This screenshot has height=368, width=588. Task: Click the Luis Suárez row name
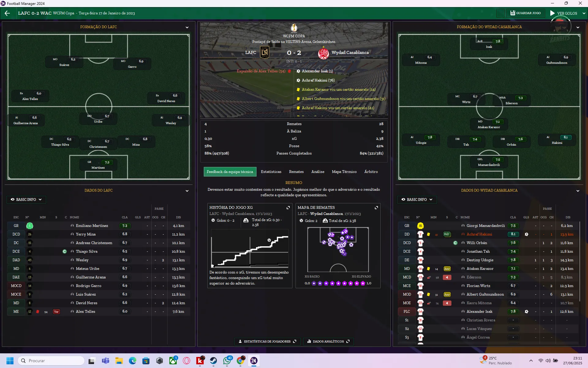[x=86, y=294]
